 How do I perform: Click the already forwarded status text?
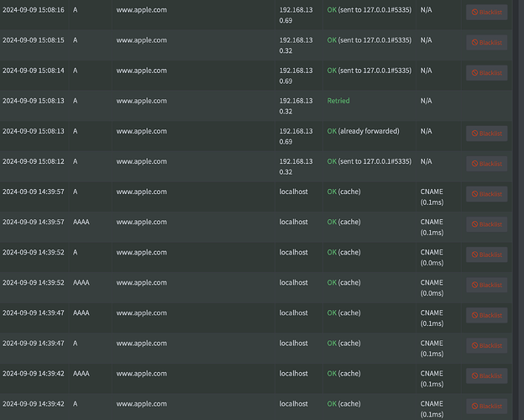coord(363,131)
